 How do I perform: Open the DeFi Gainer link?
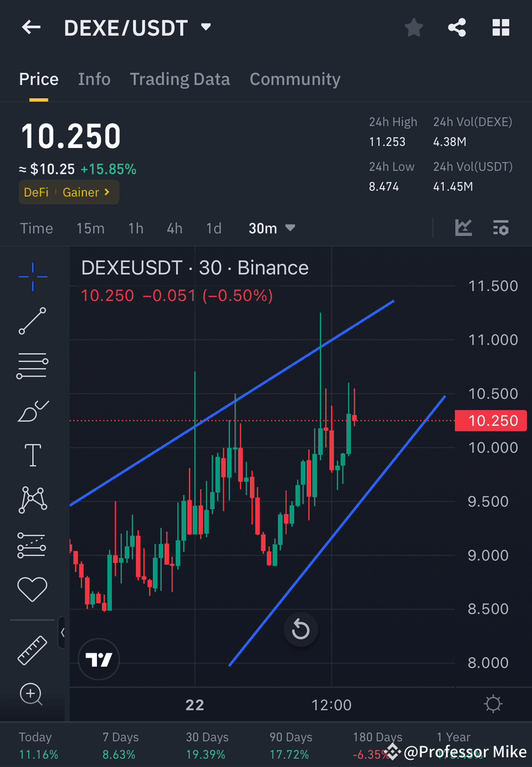coord(69,192)
